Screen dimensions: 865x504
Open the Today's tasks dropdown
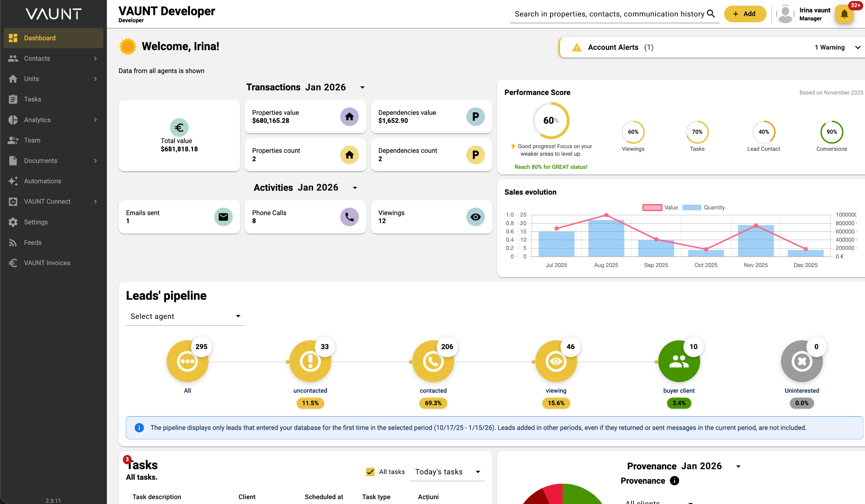pos(448,472)
